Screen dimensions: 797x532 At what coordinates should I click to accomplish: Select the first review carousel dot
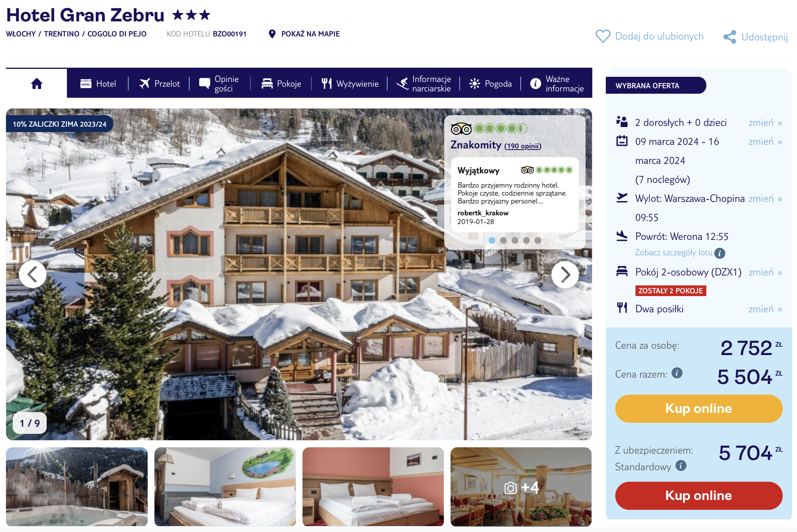pyautogui.click(x=492, y=240)
